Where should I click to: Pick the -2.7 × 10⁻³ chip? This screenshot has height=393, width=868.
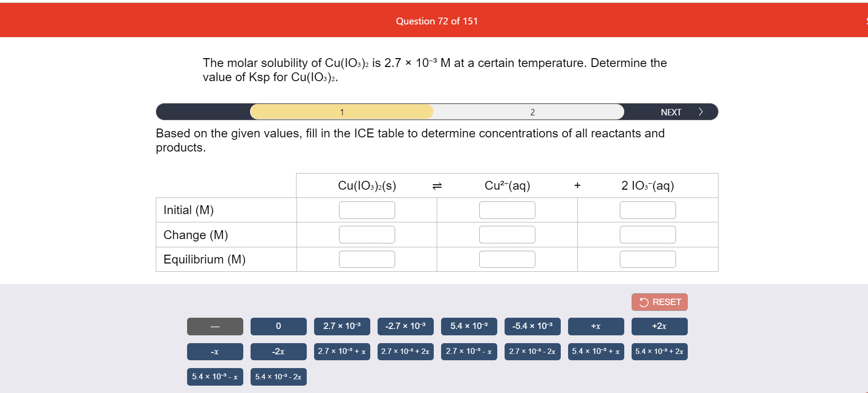405,326
